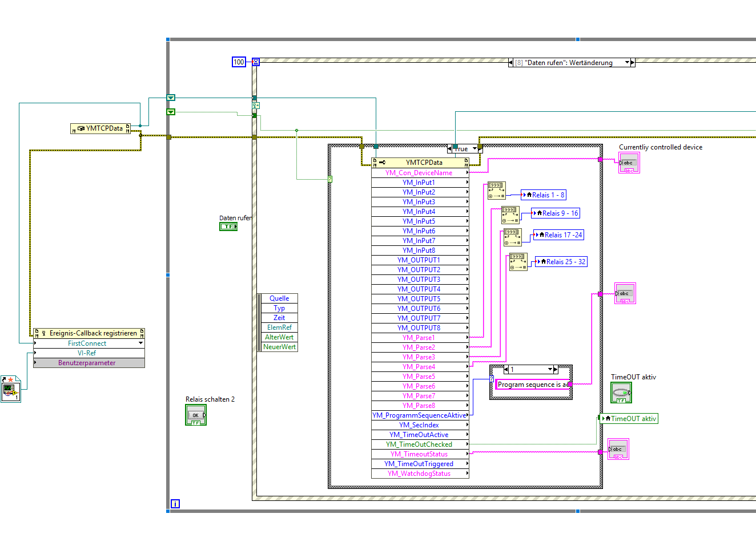756x550 pixels.
Task: Select the AlterWert event data terminal
Action: [279, 337]
